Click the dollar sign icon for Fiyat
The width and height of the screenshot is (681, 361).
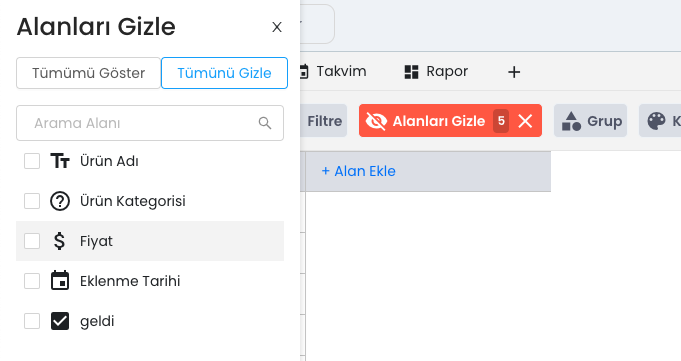click(x=60, y=241)
